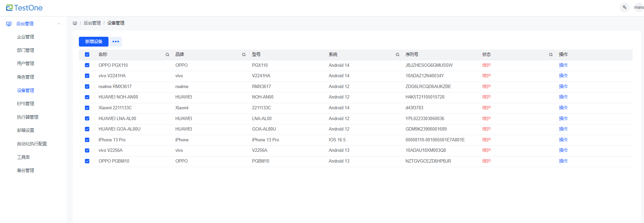
Task: Click the 后台管理 sidebar monitor icon
Action: (x=9, y=24)
